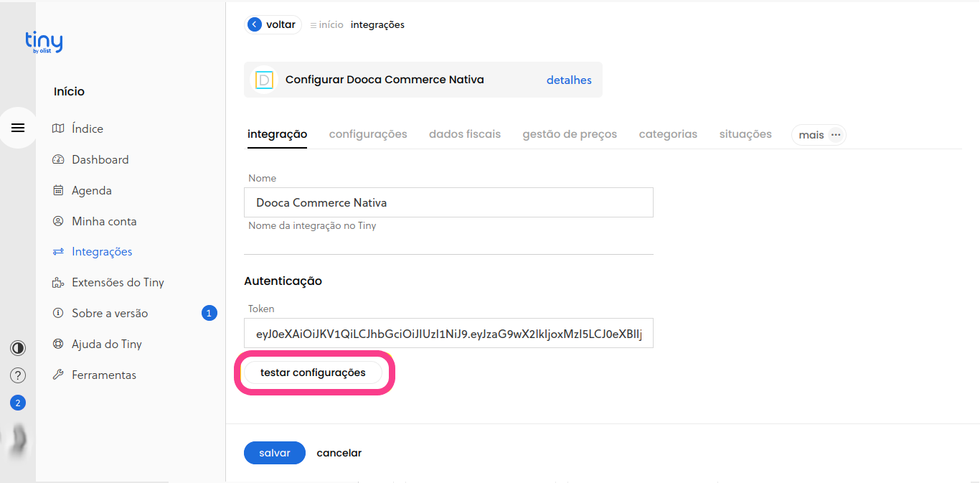This screenshot has width=980, height=483.
Task: Click the Sobre a versão info icon
Action: (x=58, y=313)
